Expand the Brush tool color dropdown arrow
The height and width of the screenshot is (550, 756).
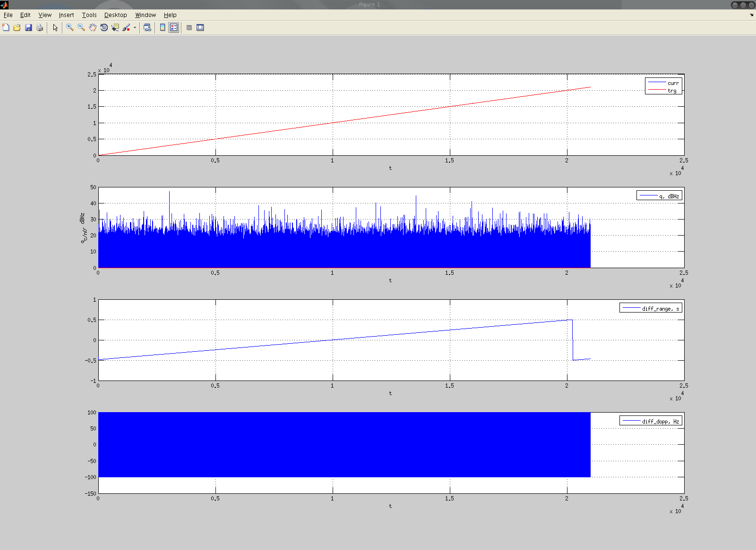click(135, 27)
